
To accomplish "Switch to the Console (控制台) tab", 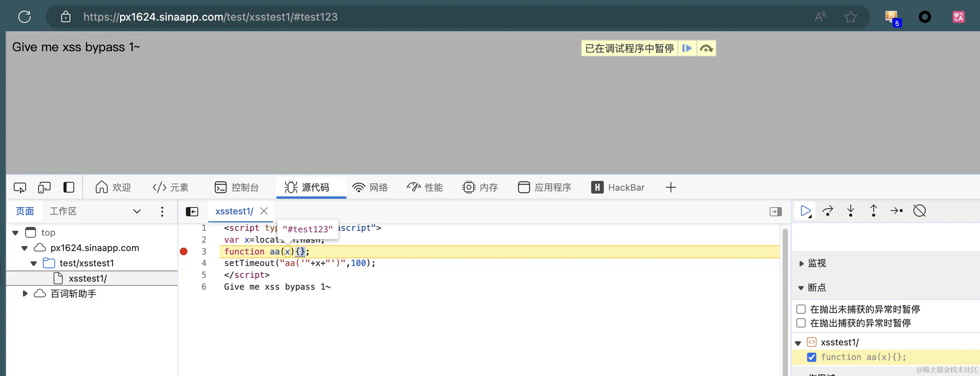I will 237,188.
